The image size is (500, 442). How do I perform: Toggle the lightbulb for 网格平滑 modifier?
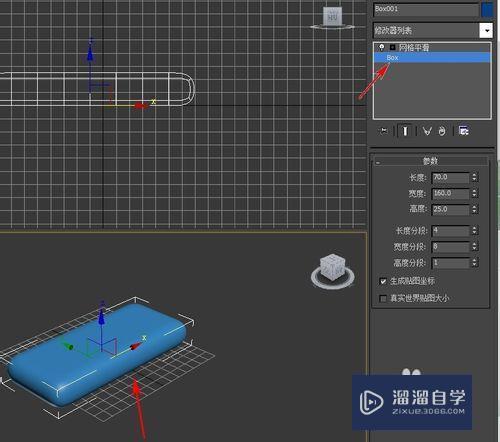(382, 47)
